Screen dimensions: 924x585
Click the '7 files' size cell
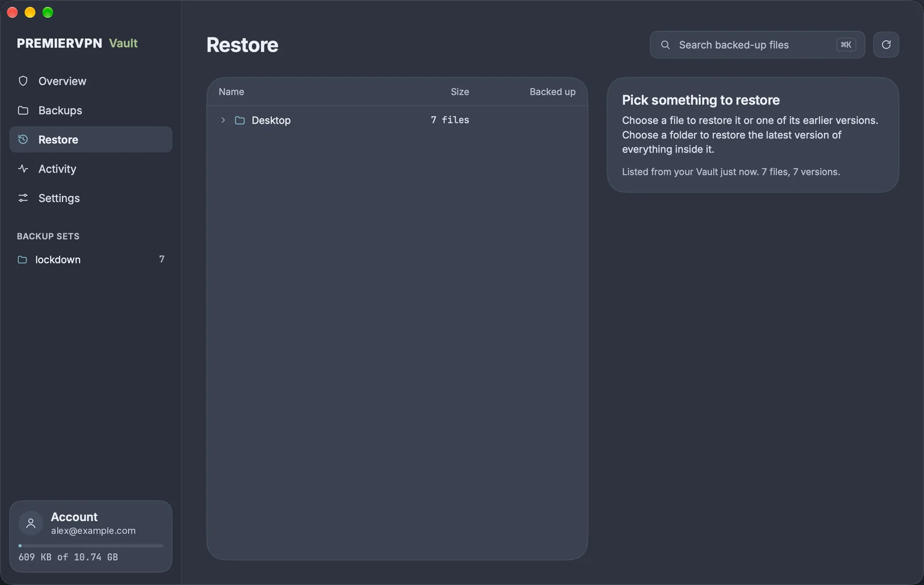coord(450,120)
